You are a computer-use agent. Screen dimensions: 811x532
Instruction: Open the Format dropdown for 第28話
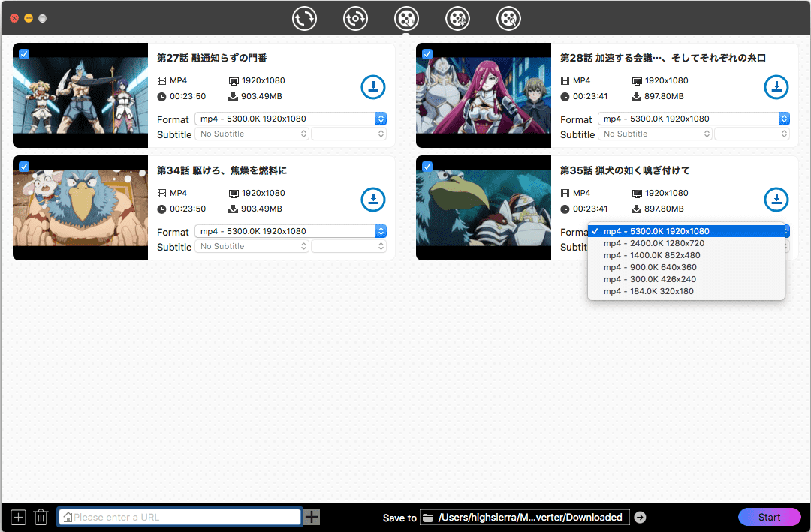(x=694, y=119)
